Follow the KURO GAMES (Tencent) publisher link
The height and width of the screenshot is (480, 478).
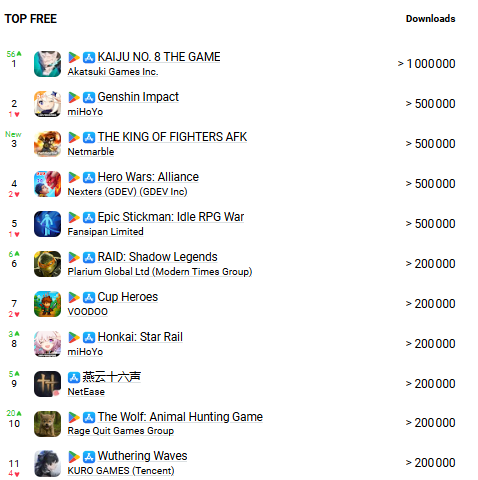121,471
